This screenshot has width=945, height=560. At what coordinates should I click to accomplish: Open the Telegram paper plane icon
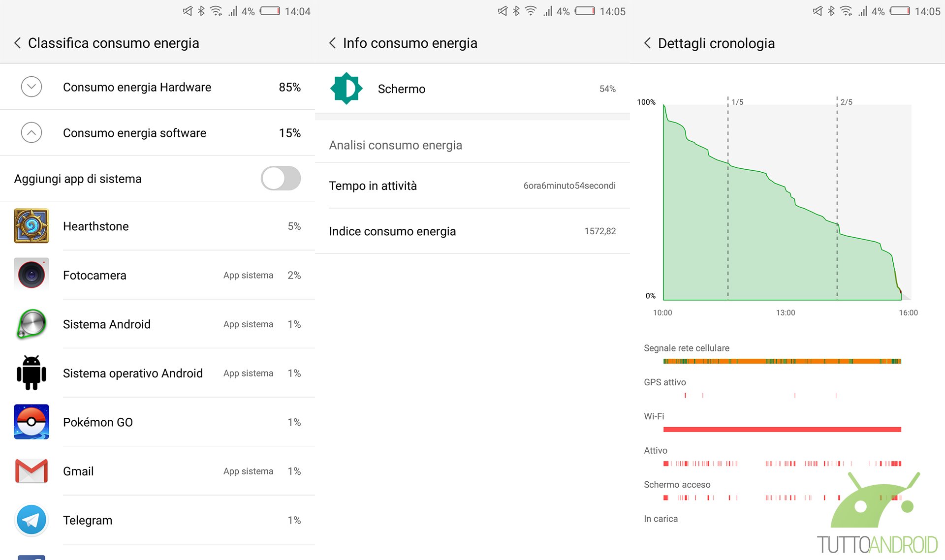pyautogui.click(x=31, y=520)
